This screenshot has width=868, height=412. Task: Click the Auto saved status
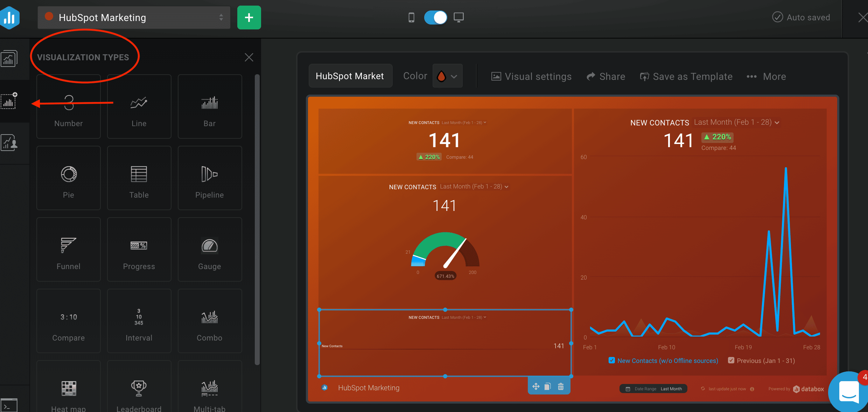pos(801,17)
